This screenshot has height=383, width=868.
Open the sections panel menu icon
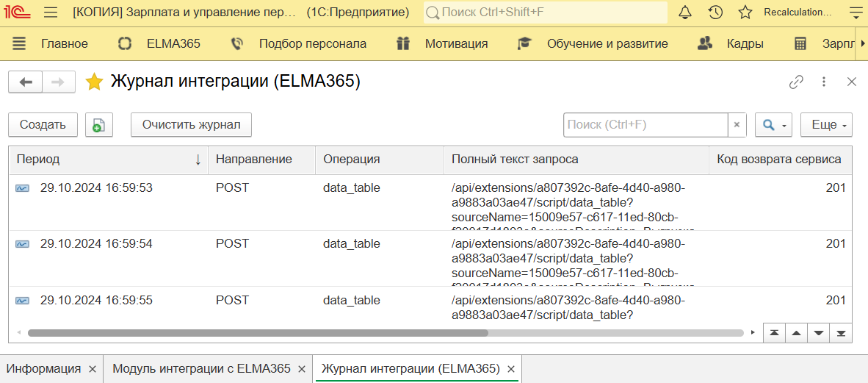pos(19,44)
